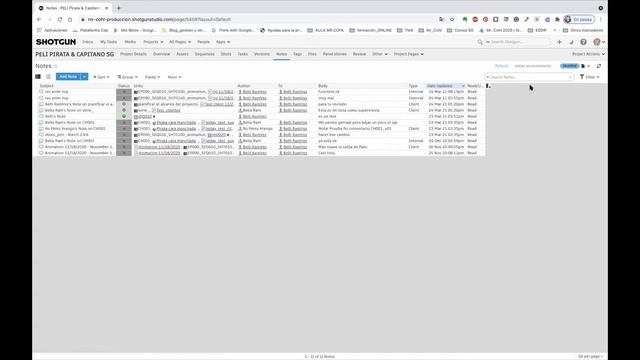The width and height of the screenshot is (640, 360).
Task: Open the user avatar menu
Action: pyautogui.click(x=599, y=42)
